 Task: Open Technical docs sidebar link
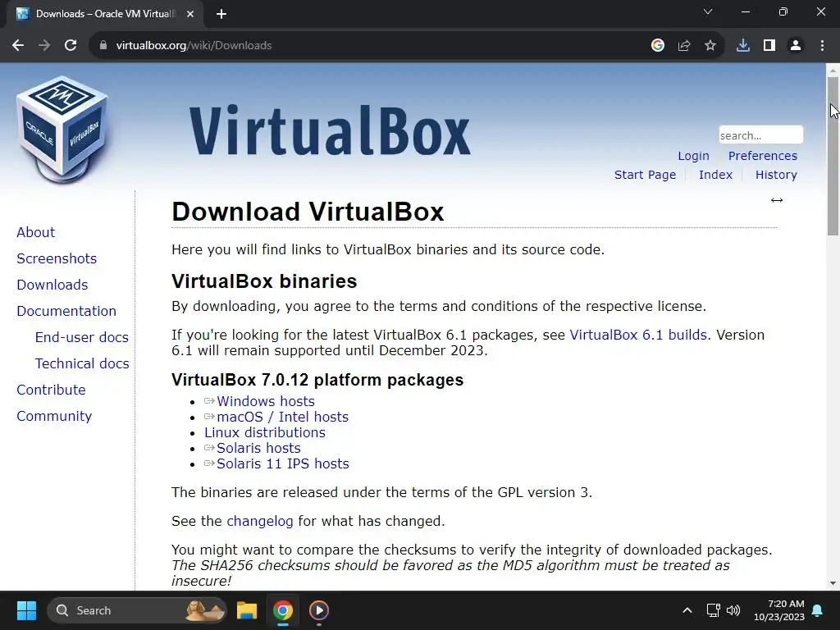(x=82, y=363)
